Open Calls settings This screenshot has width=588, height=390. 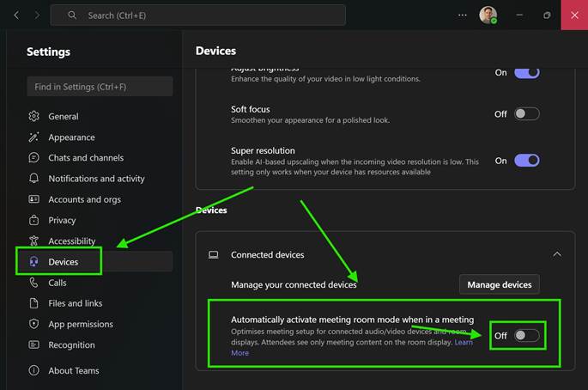[x=100, y=283]
